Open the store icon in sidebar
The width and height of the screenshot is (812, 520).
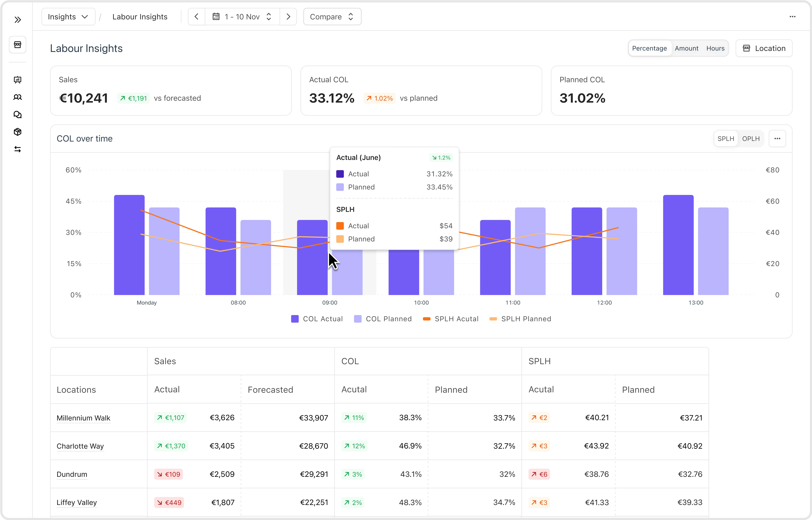click(x=18, y=45)
